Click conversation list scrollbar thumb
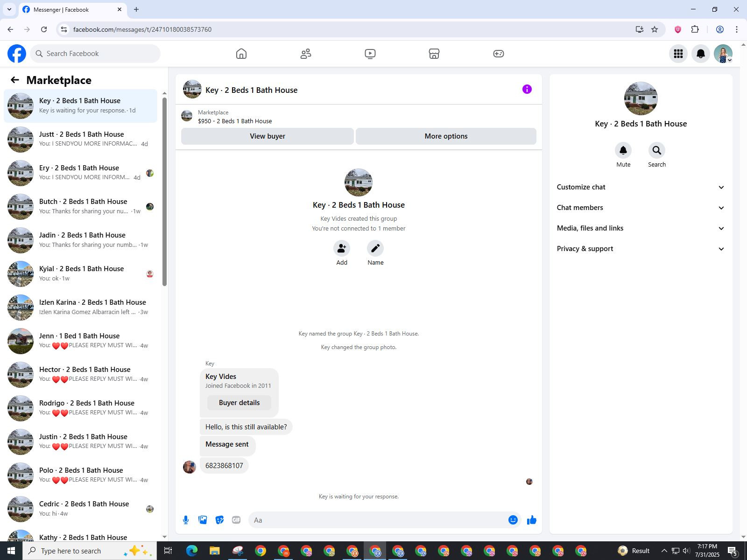 click(164, 191)
